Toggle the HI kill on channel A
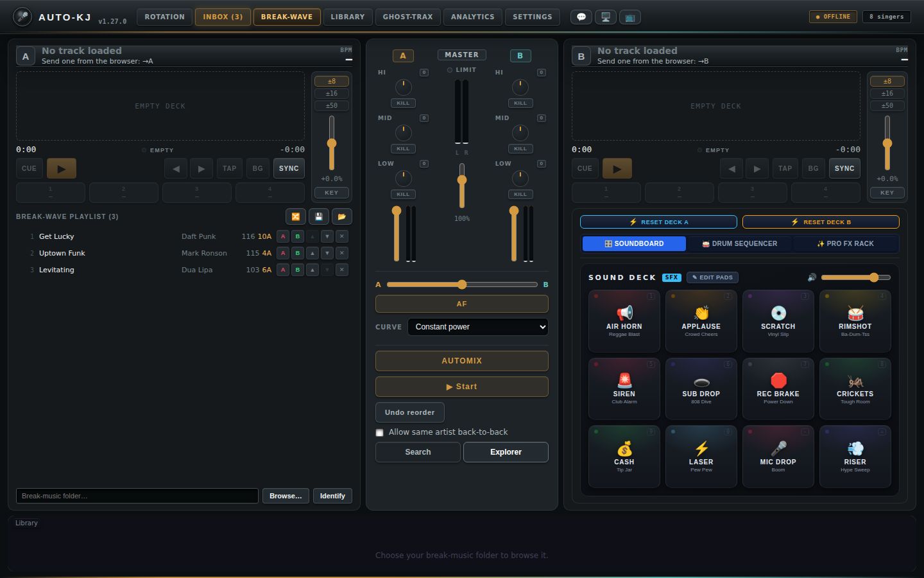The width and height of the screenshot is (924, 578). click(403, 103)
